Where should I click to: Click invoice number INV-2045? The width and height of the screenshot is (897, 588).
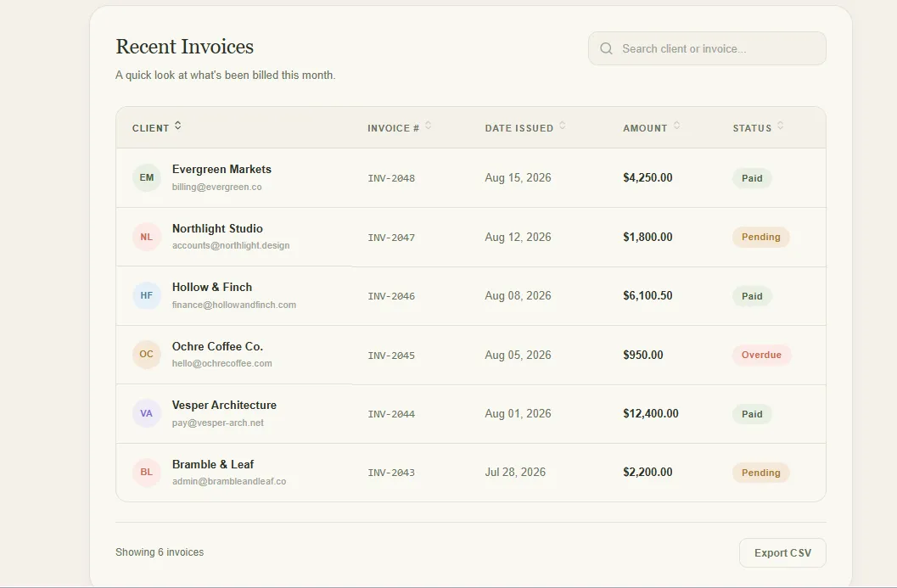pyautogui.click(x=391, y=356)
